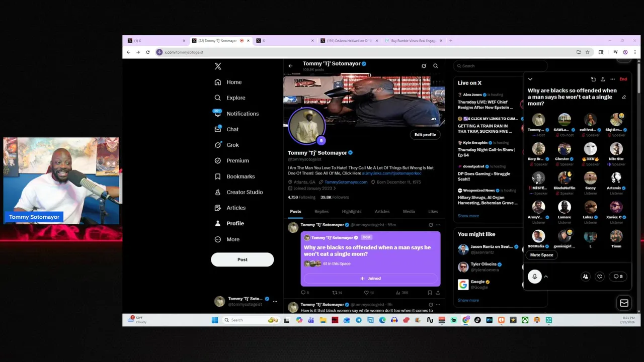644x362 pixels.
Task: Share the Space post
Action: [438, 292]
